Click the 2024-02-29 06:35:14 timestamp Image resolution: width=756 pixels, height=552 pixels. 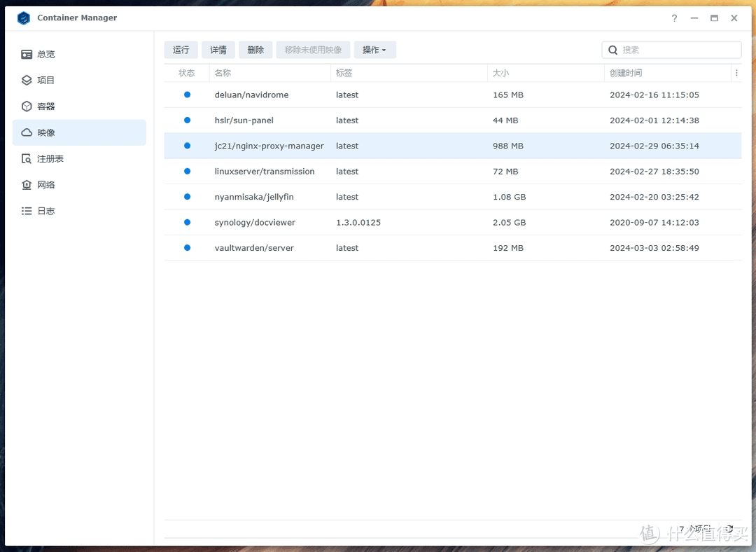tap(654, 146)
